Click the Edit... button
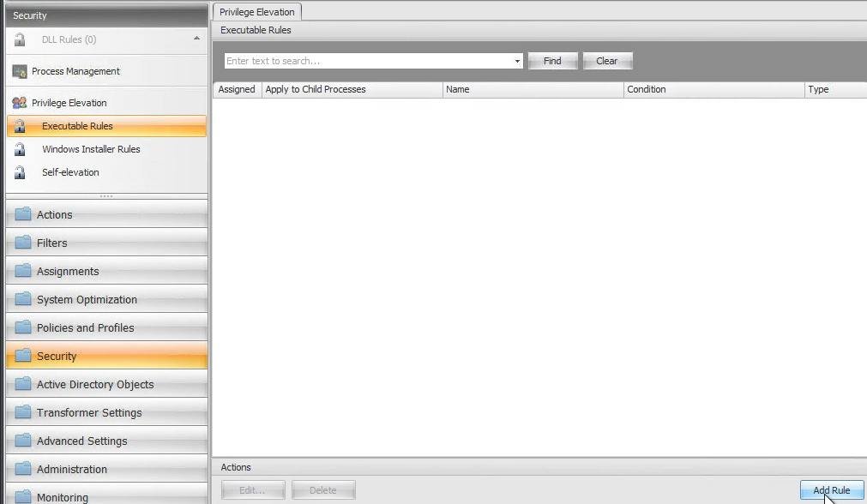The height and width of the screenshot is (504, 867). [253, 490]
